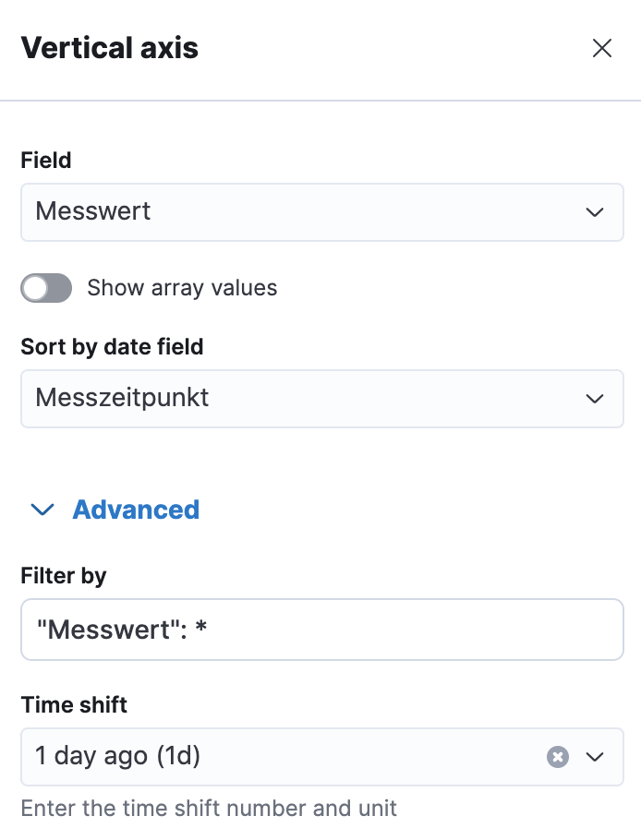Click the Filter by label

pyautogui.click(x=63, y=575)
